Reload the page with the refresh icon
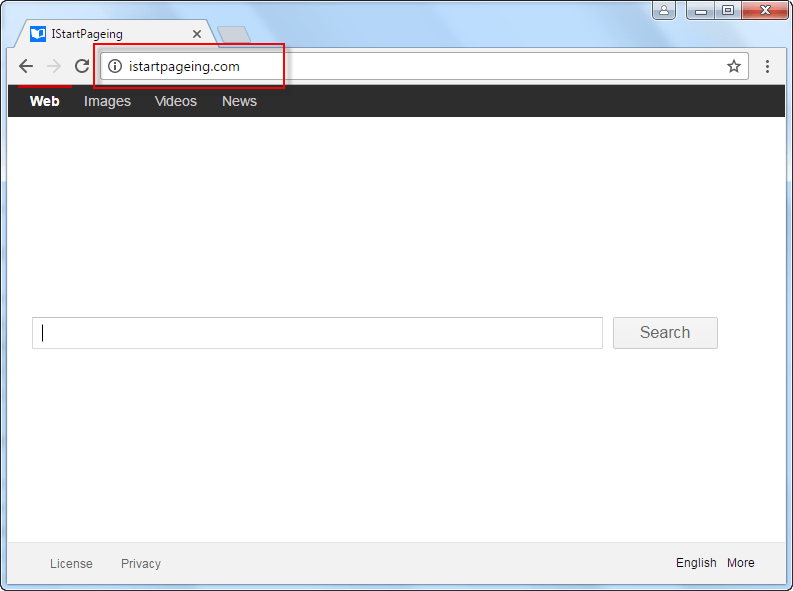Viewport: 793px width, 591px height. [82, 66]
